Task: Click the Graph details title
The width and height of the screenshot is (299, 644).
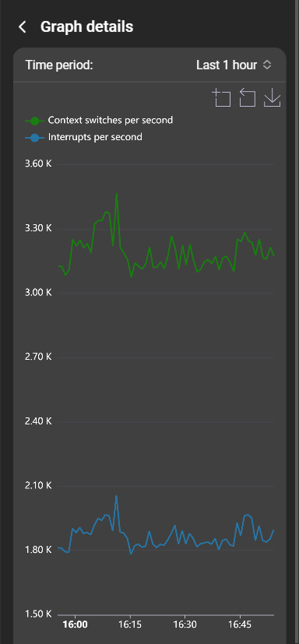Action: pos(86,26)
